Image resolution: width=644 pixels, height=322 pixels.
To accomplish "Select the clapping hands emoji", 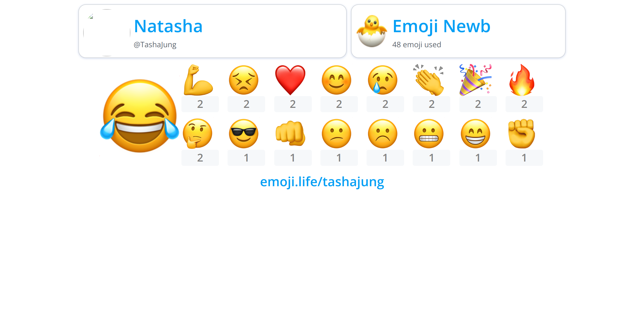I will [x=429, y=80].
